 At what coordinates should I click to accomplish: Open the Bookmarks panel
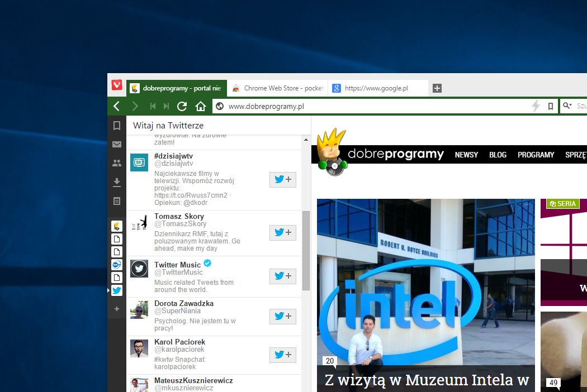117,125
